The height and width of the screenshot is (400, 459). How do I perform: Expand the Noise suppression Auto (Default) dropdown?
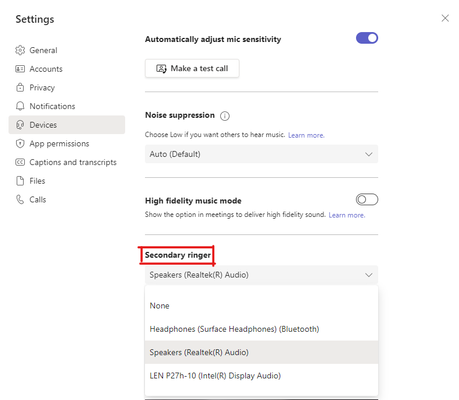click(x=261, y=154)
